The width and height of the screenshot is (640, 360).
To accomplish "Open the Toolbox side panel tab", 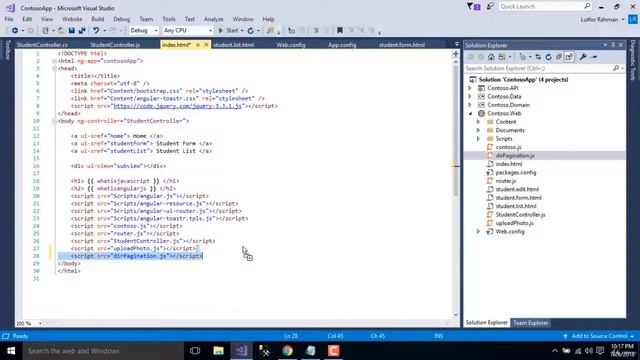I will (7, 50).
